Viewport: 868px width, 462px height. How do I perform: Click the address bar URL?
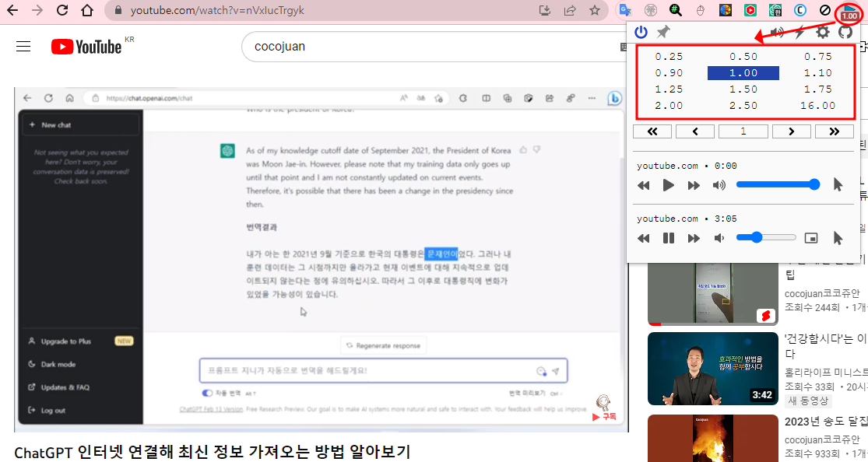tap(217, 11)
